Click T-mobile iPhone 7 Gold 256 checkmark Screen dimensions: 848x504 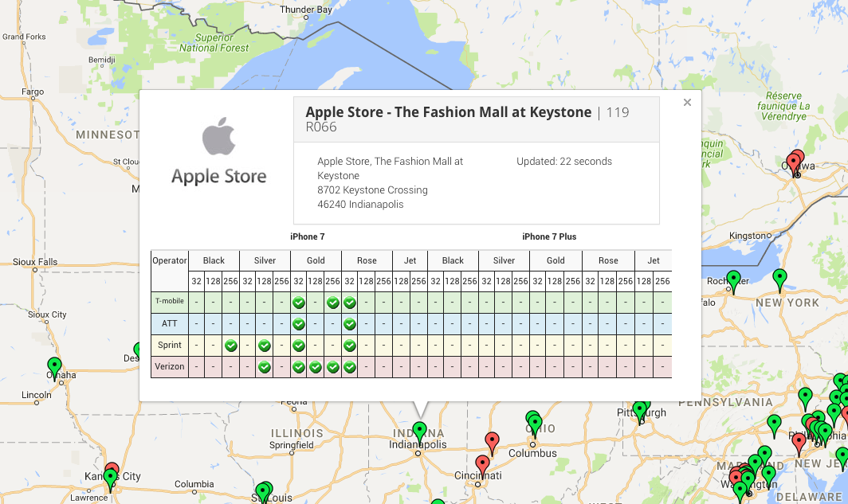pos(332,303)
